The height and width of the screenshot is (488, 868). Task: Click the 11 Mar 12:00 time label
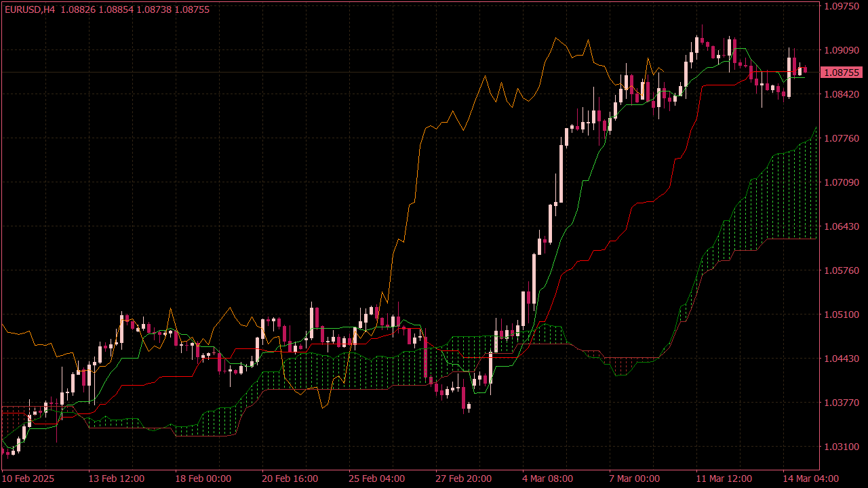point(724,479)
